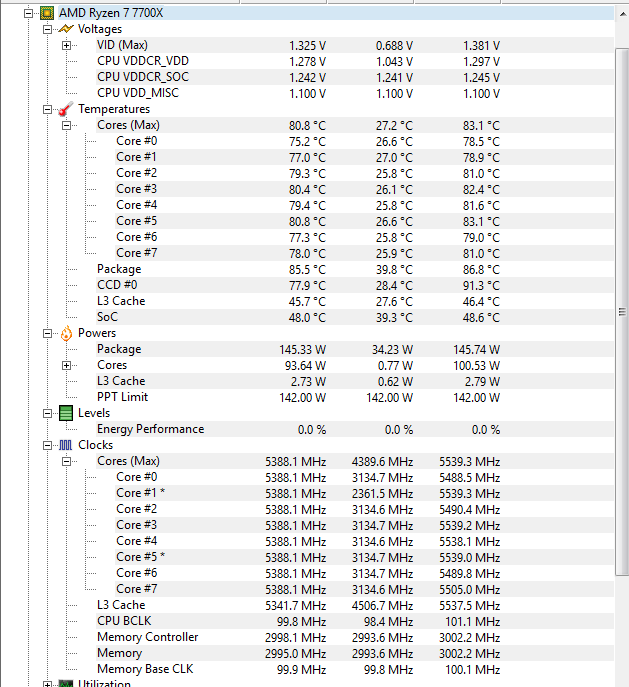Collapse the Powers section
The height and width of the screenshot is (687, 629).
pos(47,333)
